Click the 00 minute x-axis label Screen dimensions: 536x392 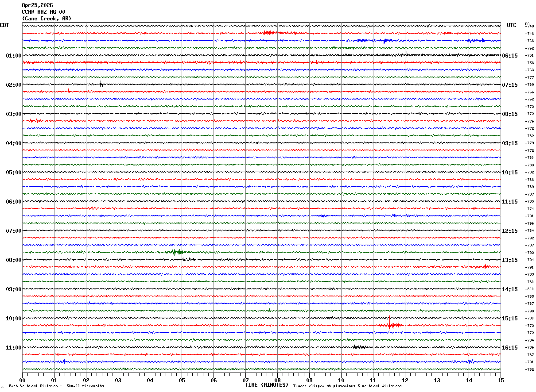click(x=22, y=380)
